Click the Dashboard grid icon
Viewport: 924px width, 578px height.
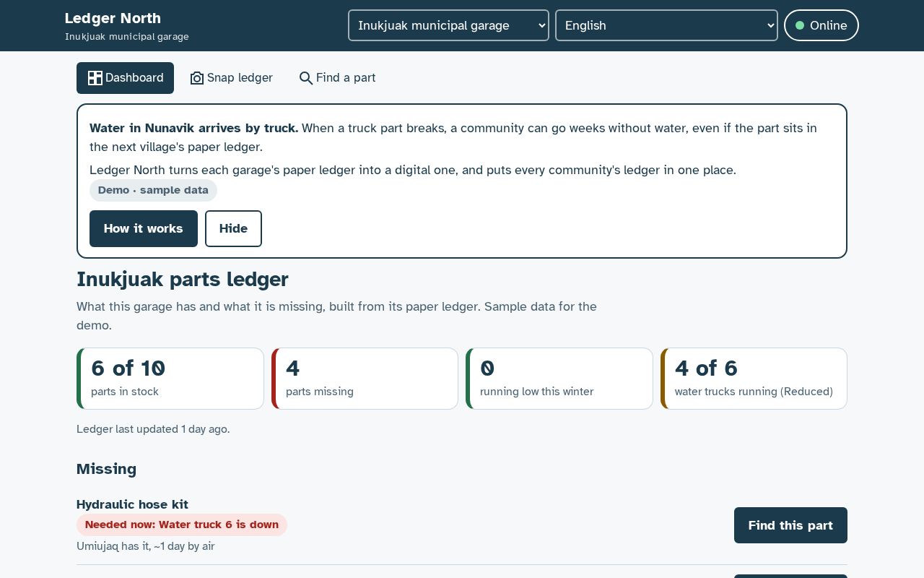[95, 78]
